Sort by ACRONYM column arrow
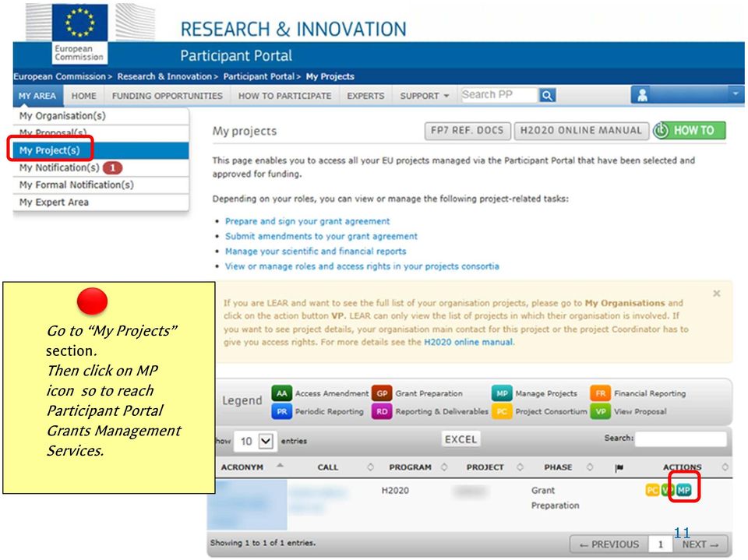 (x=280, y=466)
